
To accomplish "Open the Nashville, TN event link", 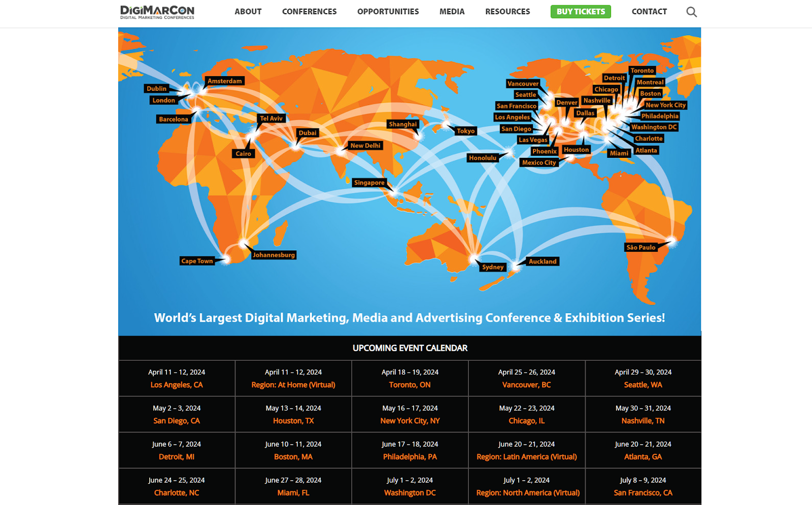I will [642, 421].
